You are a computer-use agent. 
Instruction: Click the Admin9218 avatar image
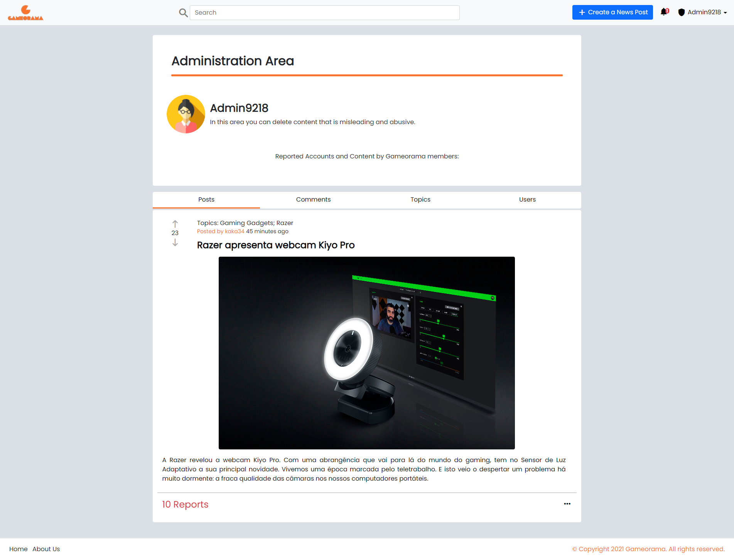[186, 114]
